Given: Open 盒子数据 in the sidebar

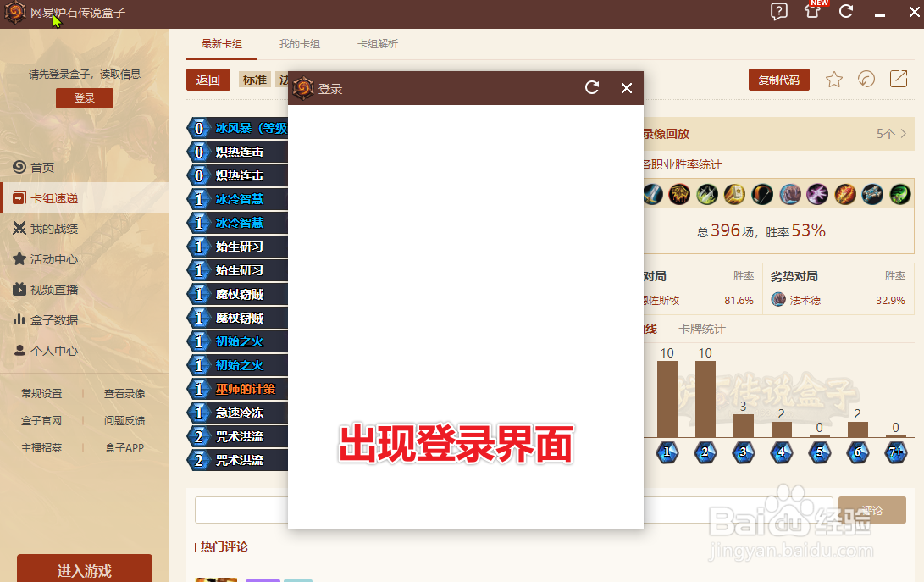Looking at the screenshot, I should pyautogui.click(x=85, y=320).
